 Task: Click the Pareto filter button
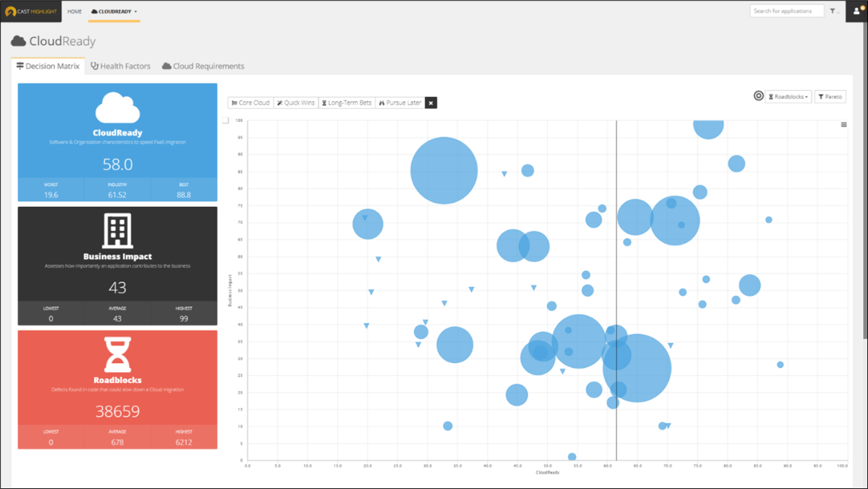click(x=830, y=97)
